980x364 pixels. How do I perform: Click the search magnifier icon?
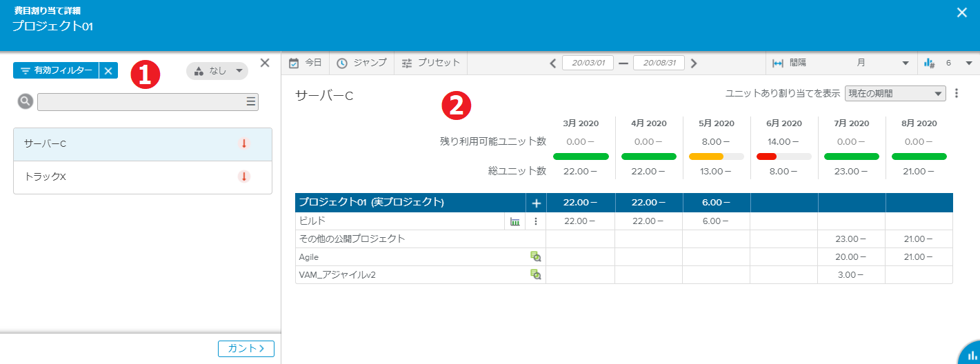(25, 102)
